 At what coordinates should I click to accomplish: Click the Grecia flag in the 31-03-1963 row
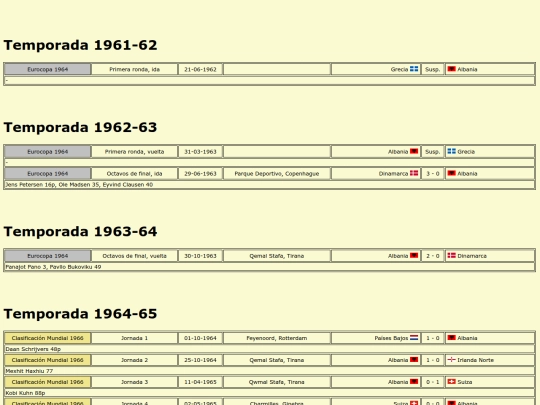451,151
